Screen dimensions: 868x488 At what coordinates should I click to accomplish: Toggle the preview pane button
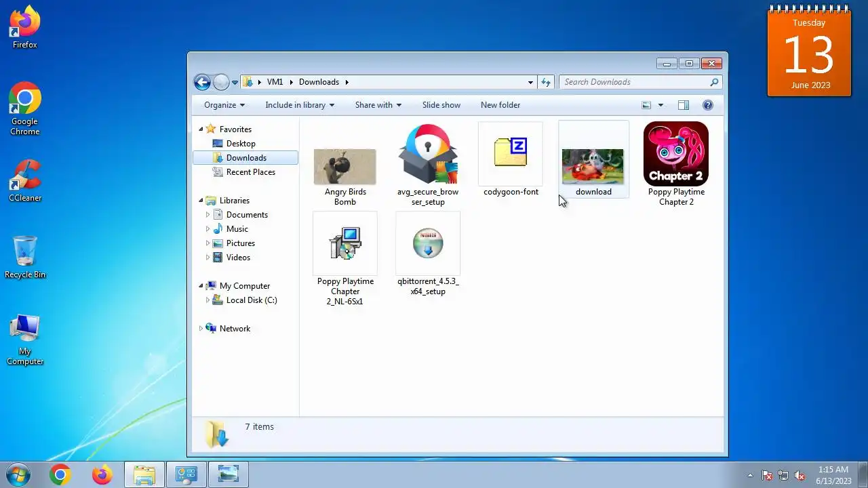point(684,105)
